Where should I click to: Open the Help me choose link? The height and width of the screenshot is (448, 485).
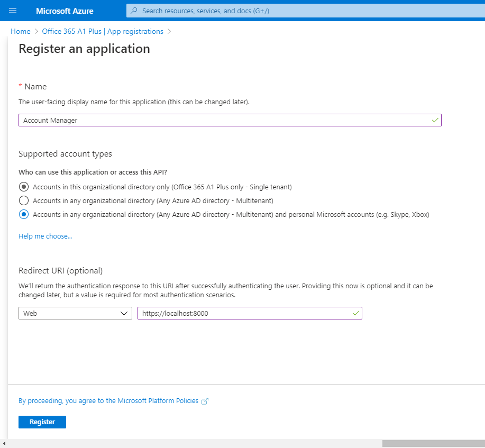(x=45, y=236)
